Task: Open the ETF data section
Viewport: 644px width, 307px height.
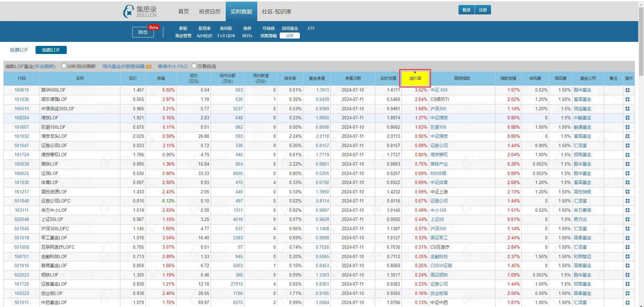Action: click(x=311, y=28)
